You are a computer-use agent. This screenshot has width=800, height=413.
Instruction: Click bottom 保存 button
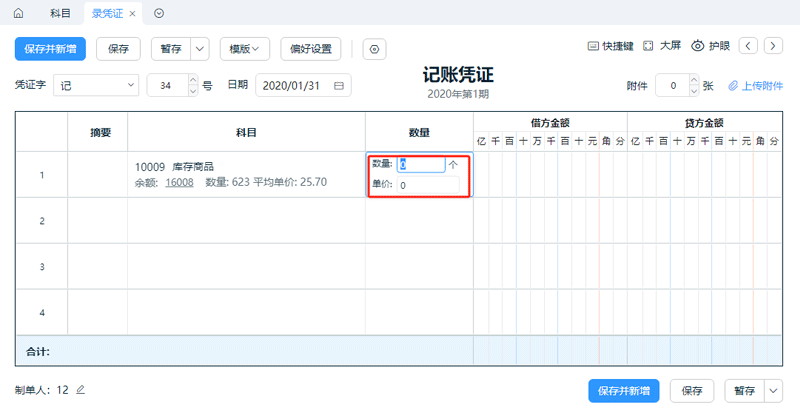pos(692,391)
